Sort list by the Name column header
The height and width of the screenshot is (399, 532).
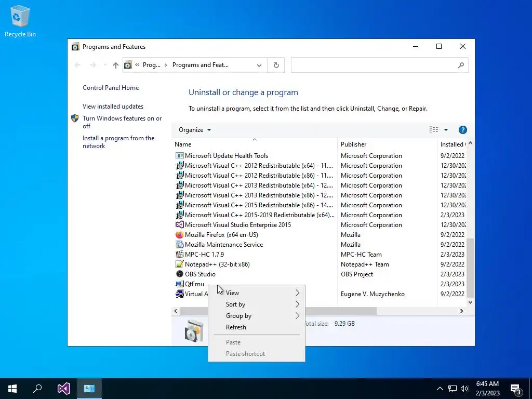(x=255, y=144)
